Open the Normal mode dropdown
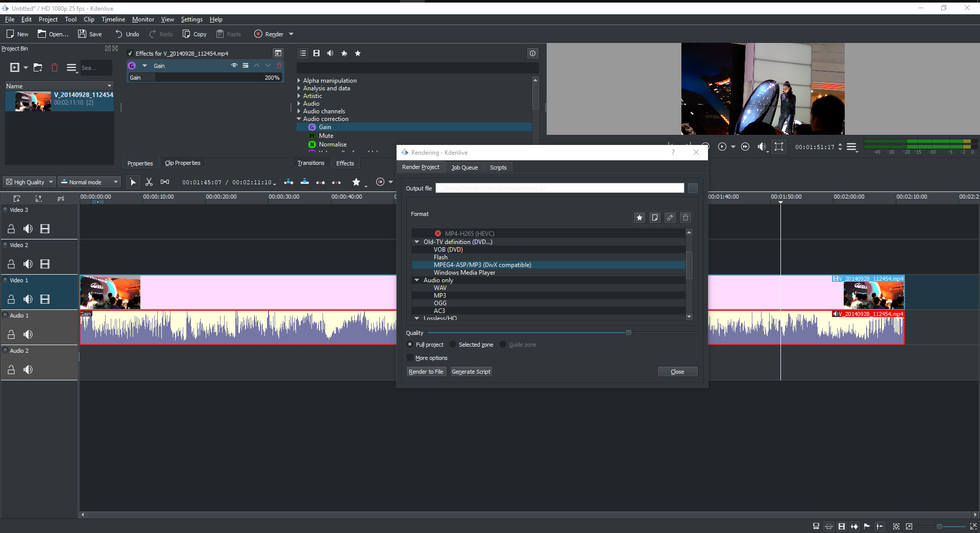The image size is (980, 533). point(89,182)
